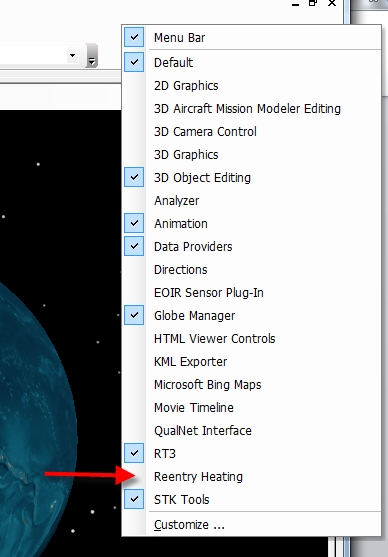
Task: Minimize the window
Action: pyautogui.click(x=295, y=4)
